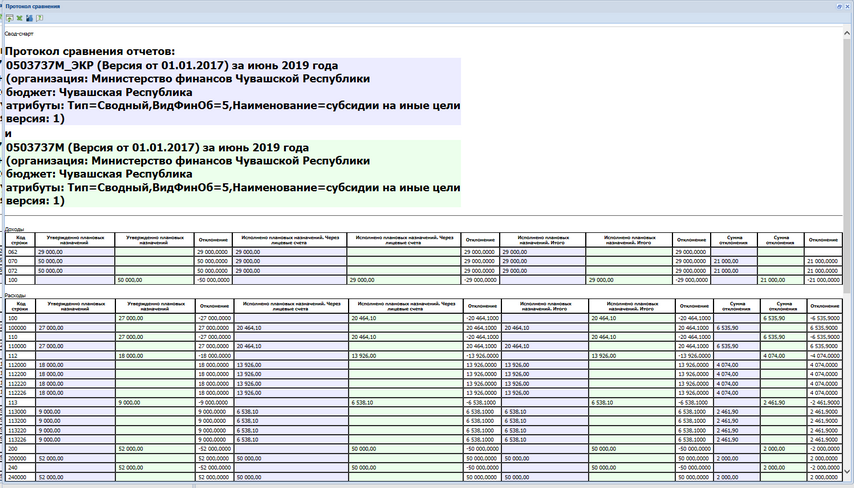Select row code 100000 in Расходы
854x488 pixels.
(21, 328)
